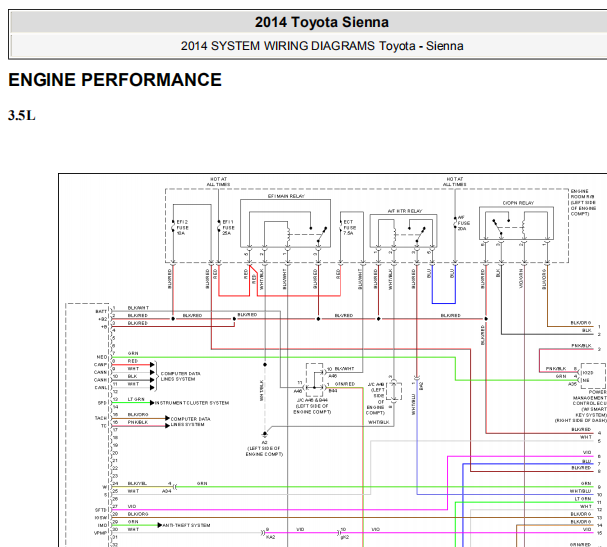The width and height of the screenshot is (607, 547).
Task: Select the "A/T HTR RELAY" label
Action: click(x=405, y=211)
